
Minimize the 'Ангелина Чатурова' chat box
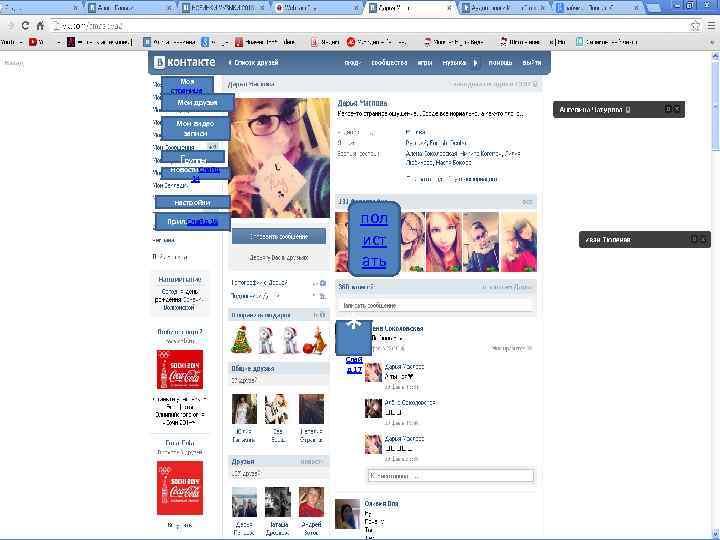click(668, 109)
